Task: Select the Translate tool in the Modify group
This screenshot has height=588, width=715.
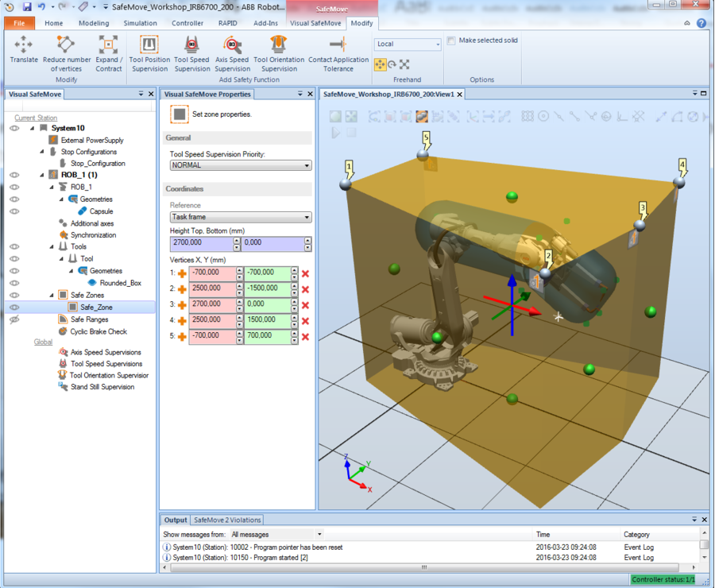Action: coord(23,53)
